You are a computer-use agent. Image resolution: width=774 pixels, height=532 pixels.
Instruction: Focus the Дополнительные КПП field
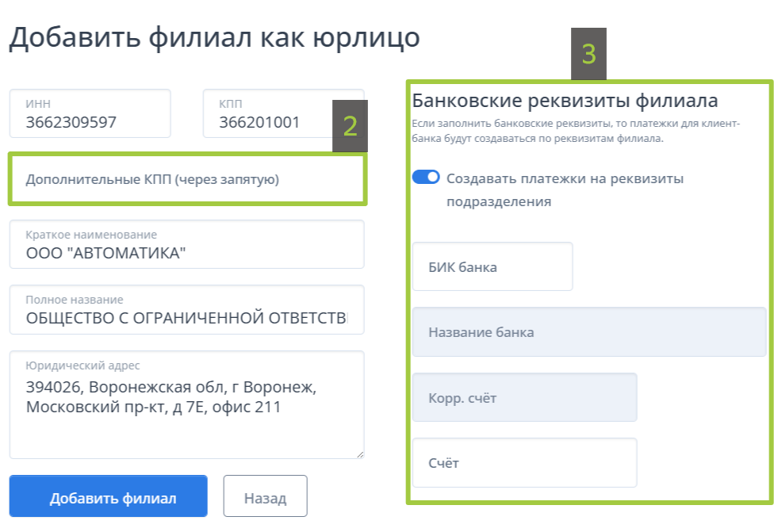(x=187, y=179)
